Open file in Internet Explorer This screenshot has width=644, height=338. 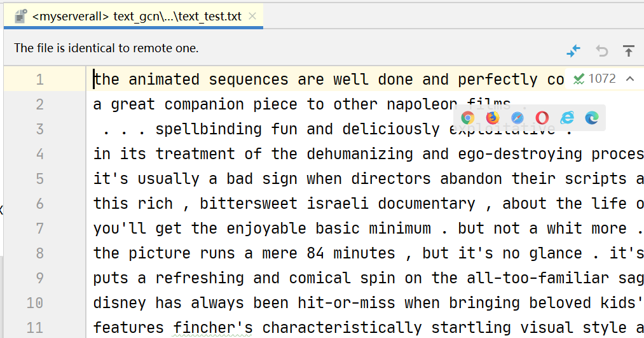point(567,118)
